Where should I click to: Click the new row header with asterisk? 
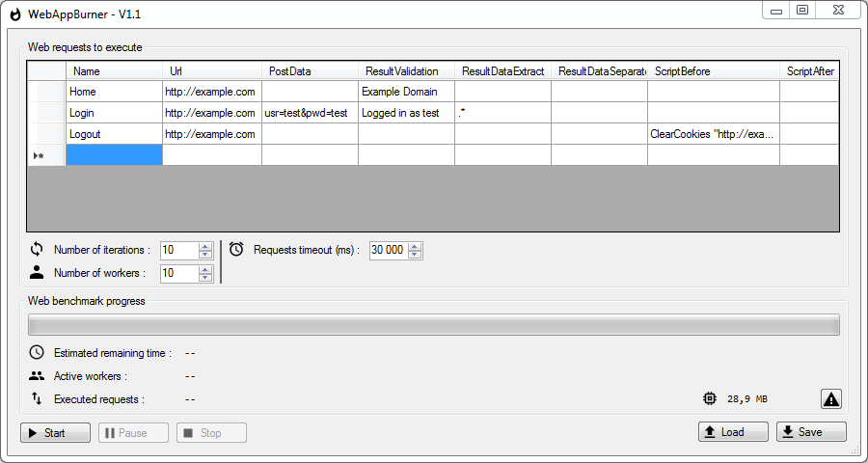46,155
